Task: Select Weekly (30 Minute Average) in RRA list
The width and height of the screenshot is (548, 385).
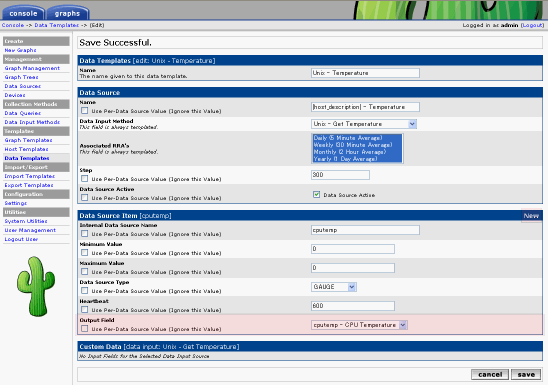Action: click(353, 145)
